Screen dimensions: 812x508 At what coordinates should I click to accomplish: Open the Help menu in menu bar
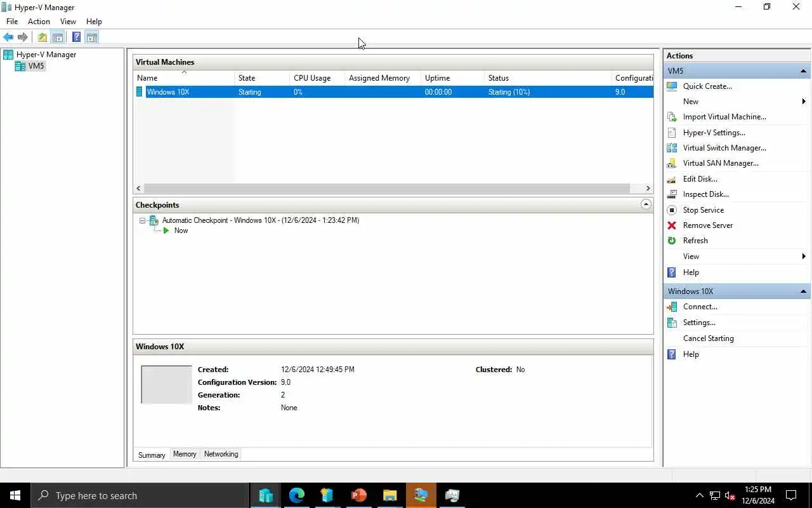pos(94,22)
